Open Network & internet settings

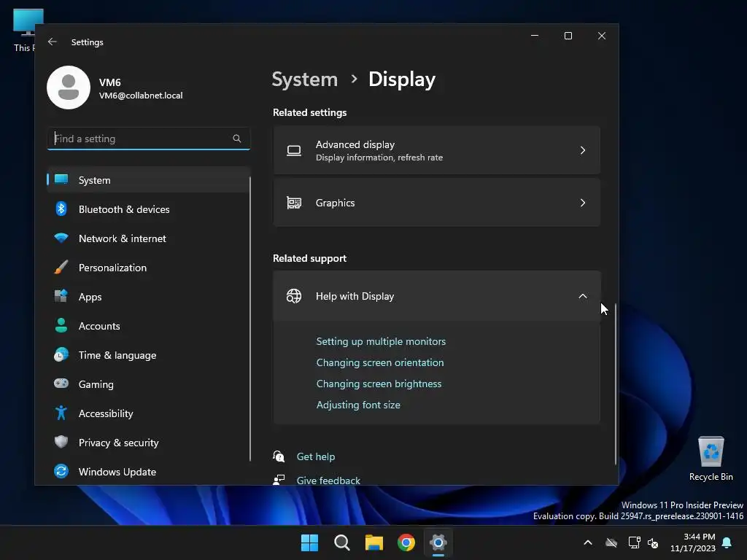click(149, 238)
